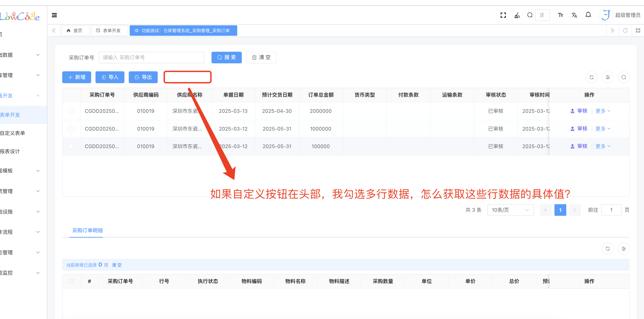
Task: Collapse the 在线开发 sidebar menu chevron
Action: click(38, 96)
